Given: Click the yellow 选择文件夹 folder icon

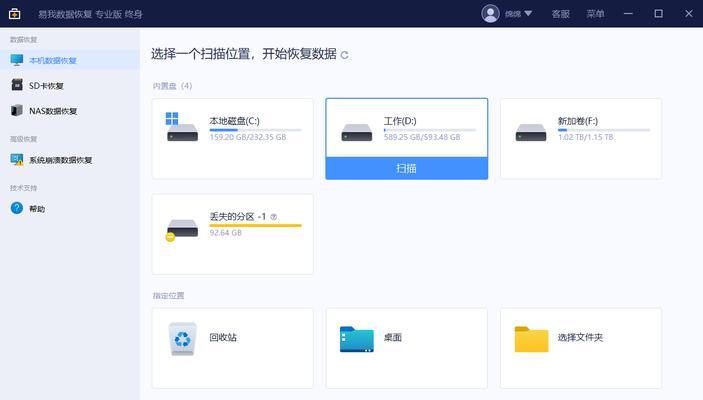Looking at the screenshot, I should point(531,339).
